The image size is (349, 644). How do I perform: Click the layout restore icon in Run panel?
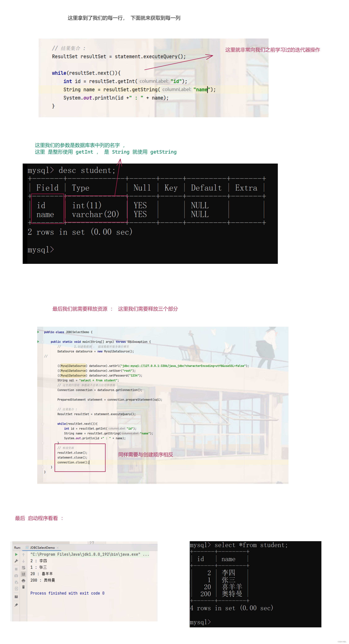pos(16,597)
